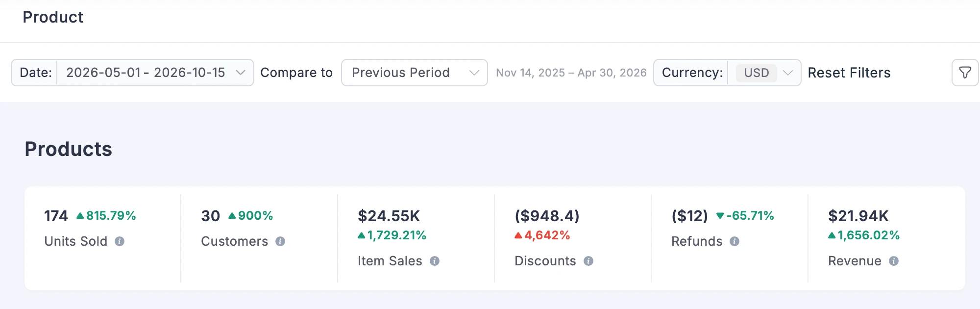Viewport: 980px width, 309px height.
Task: Click the Nov 14, 2025 – Apr 30, 2026 comparison range
Action: pos(571,73)
